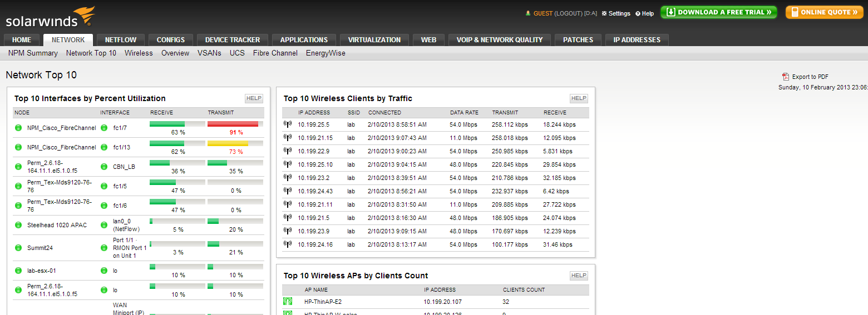Open the VIRTUALIZATION tab
This screenshot has height=315, width=868.
click(374, 40)
